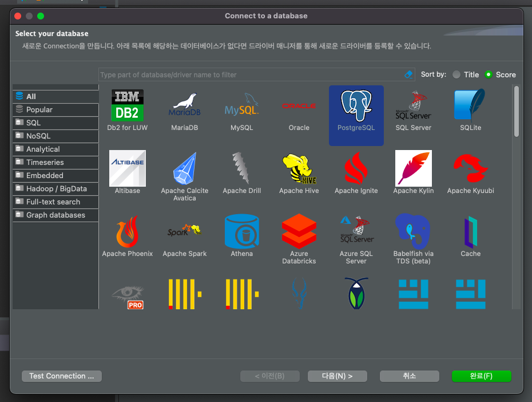Choose the SQL Server icon
532x402 pixels.
coord(413,105)
